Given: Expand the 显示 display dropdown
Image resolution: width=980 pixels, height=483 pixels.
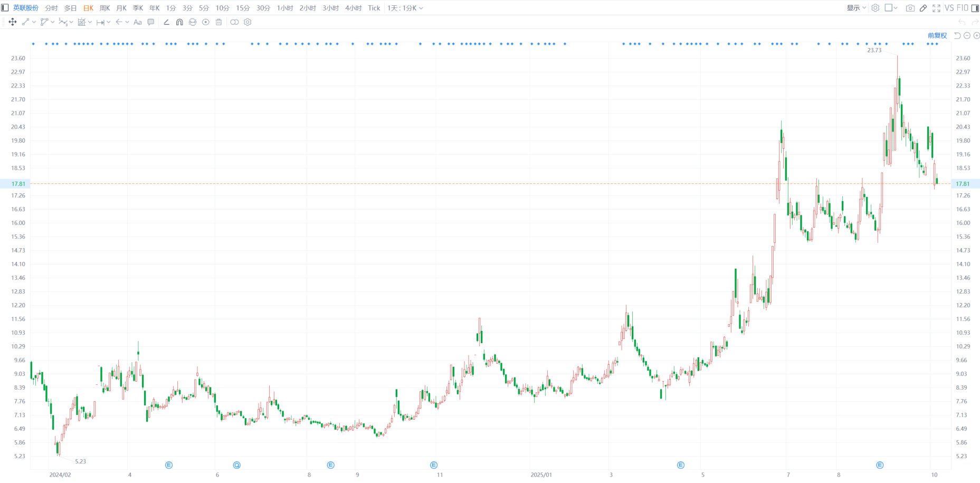Looking at the screenshot, I should pos(856,8).
